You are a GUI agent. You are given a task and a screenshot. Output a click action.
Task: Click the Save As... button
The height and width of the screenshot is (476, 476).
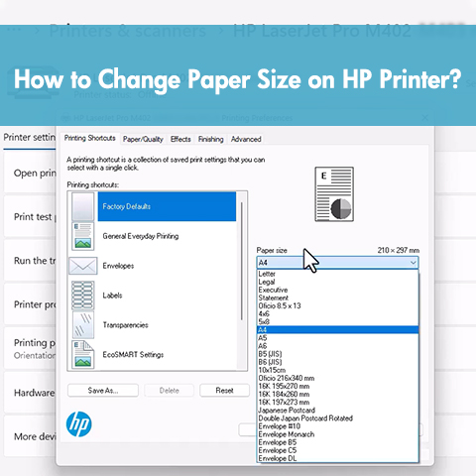pyautogui.click(x=103, y=391)
